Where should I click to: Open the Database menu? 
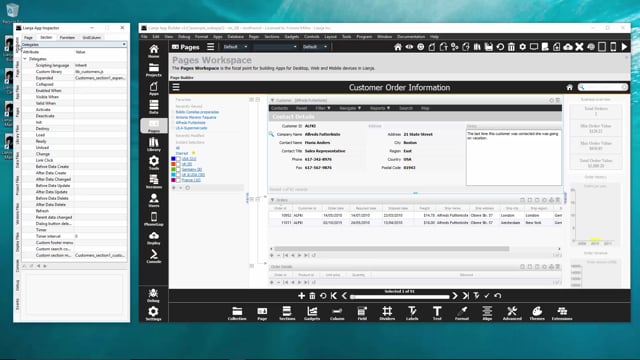236,37
